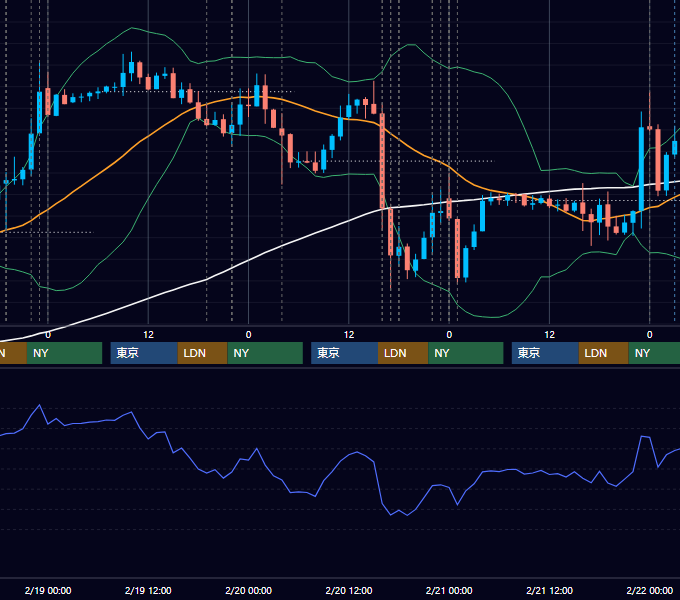Click the NY session block spanning 2/19 00:00
Viewport: 680px width, 600px height.
pyautogui.click(x=64, y=353)
